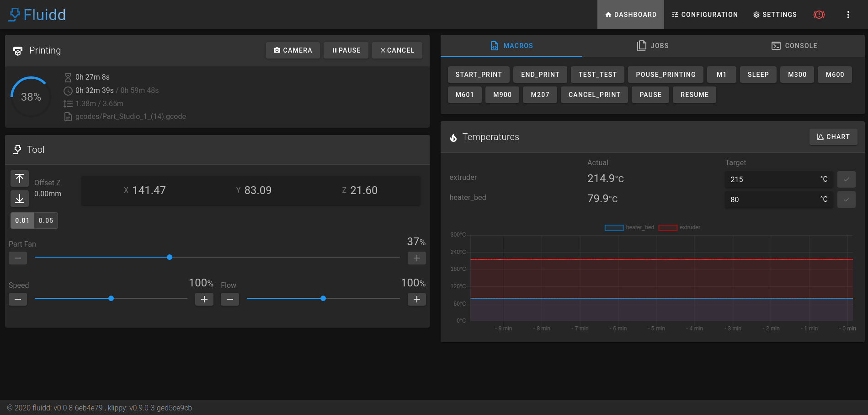Increase Flow rate with plus button
The width and height of the screenshot is (868, 415).
pos(416,299)
